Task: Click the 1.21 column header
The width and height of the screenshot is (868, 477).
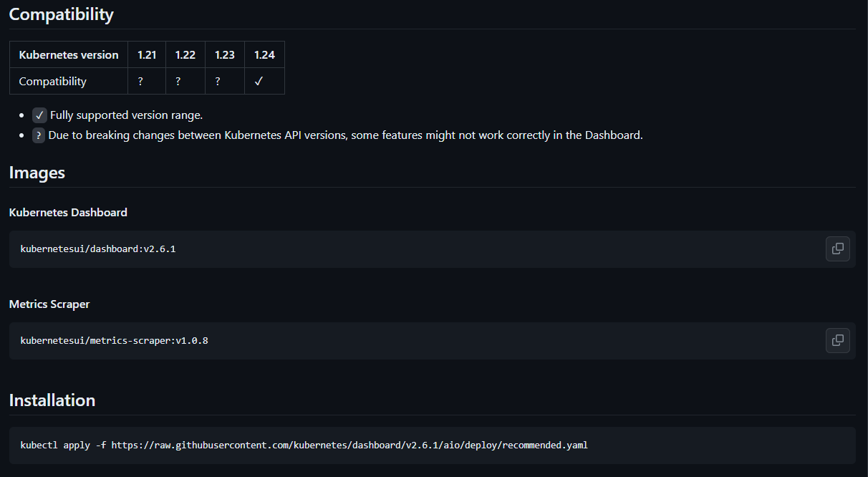Action: [147, 55]
